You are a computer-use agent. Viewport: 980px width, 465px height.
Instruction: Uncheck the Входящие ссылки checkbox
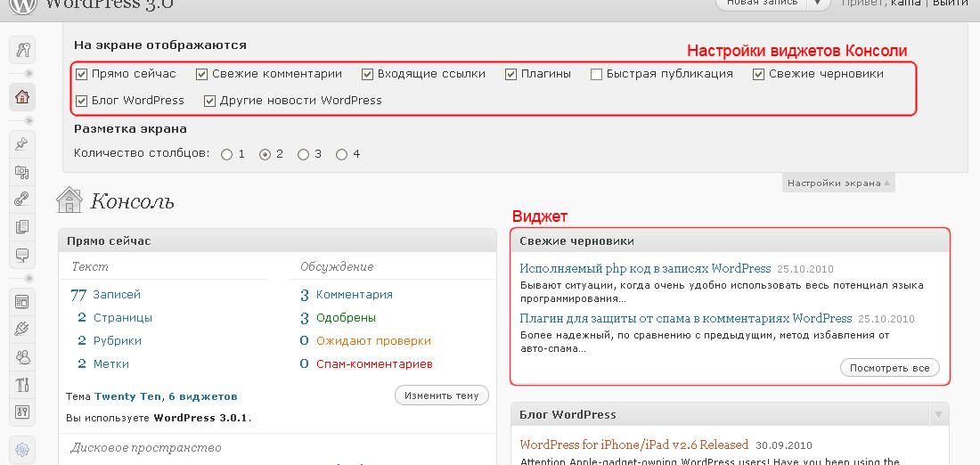[367, 74]
